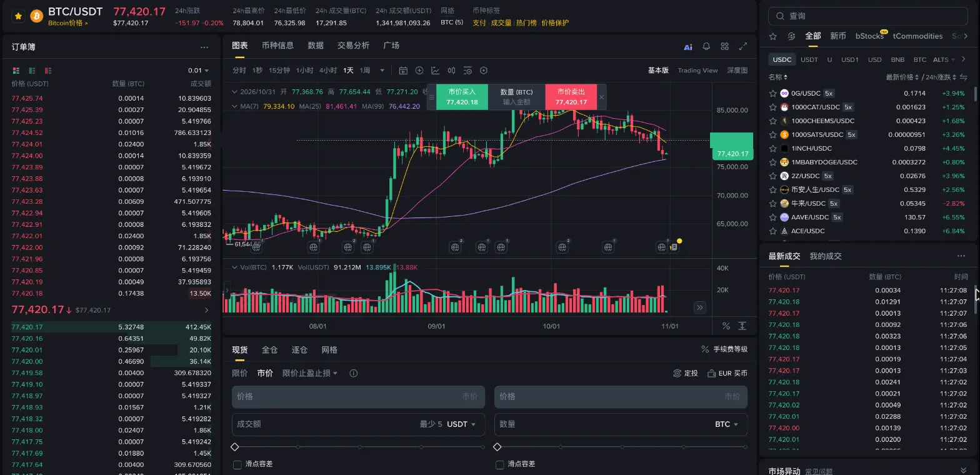The image size is (980, 475).
Task: Toggle percent scale at chart bottom right
Action: coord(726,326)
